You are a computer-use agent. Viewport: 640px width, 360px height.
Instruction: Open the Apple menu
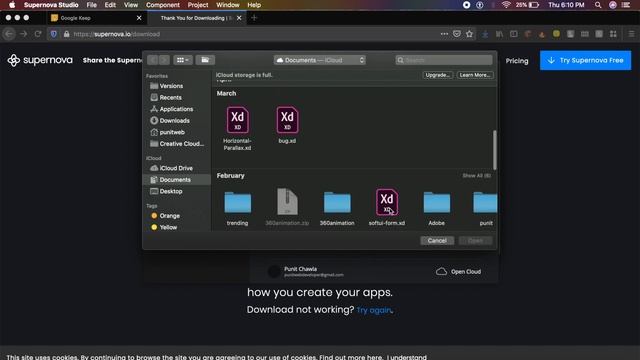pyautogui.click(x=12, y=5)
